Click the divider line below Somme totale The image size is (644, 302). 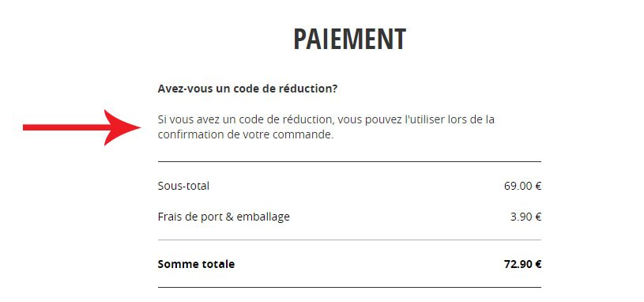coord(349,287)
